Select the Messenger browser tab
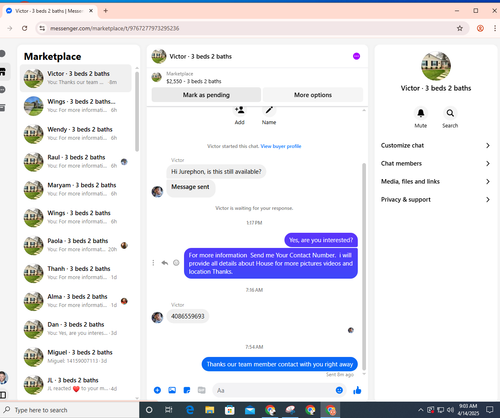Viewport: 500px width, 418px height. 50,11
